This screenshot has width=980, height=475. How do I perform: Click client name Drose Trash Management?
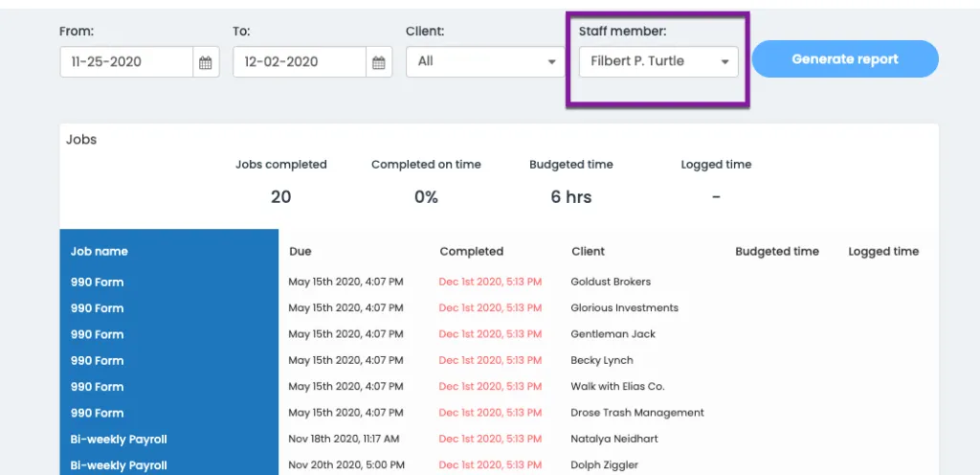(x=637, y=413)
